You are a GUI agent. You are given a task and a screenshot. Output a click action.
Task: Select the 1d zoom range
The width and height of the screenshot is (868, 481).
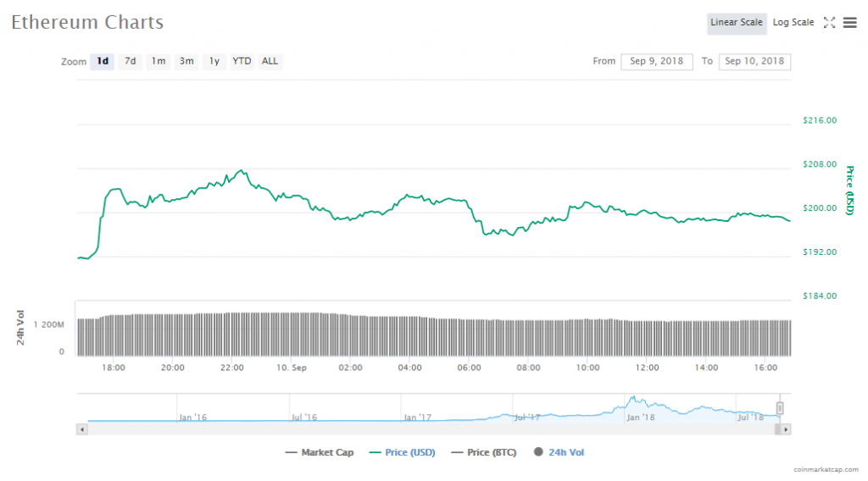[103, 61]
